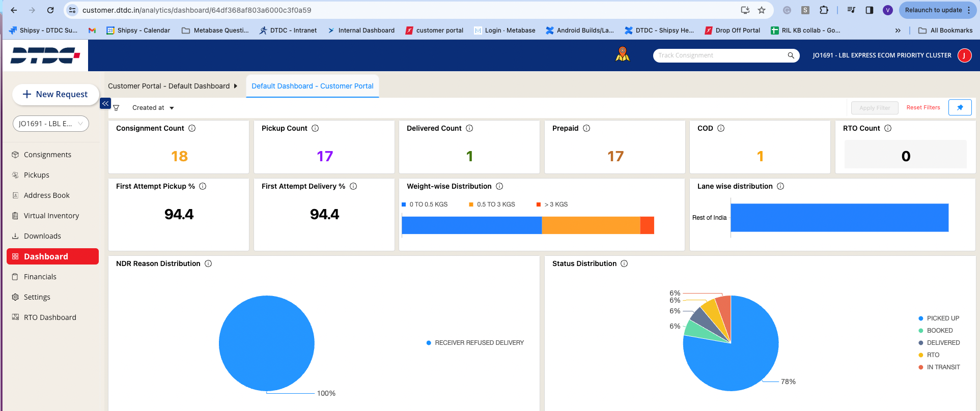Screen dimensions: 980x411
Task: Expand Customer Portal - Default Dashboard arrow
Action: (x=236, y=86)
